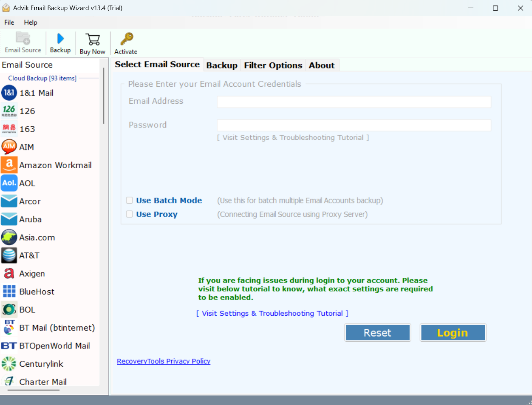Select the 163 mail icon
Image resolution: width=532 pixels, height=405 pixels.
(9, 129)
